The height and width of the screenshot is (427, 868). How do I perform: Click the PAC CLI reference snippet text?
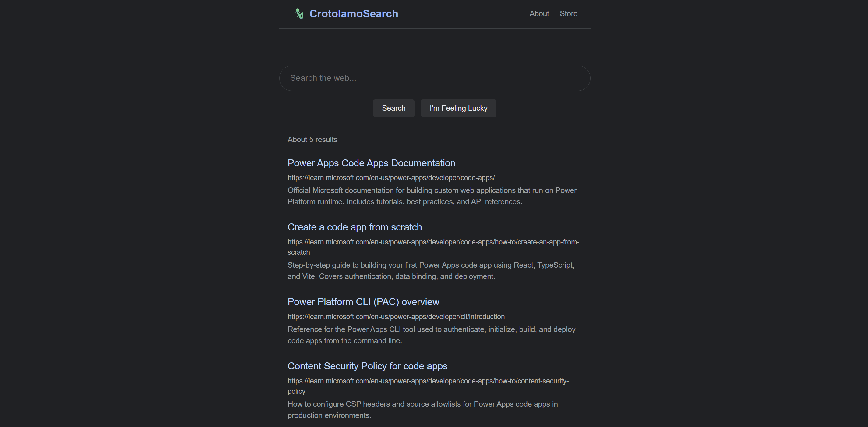tap(431, 335)
